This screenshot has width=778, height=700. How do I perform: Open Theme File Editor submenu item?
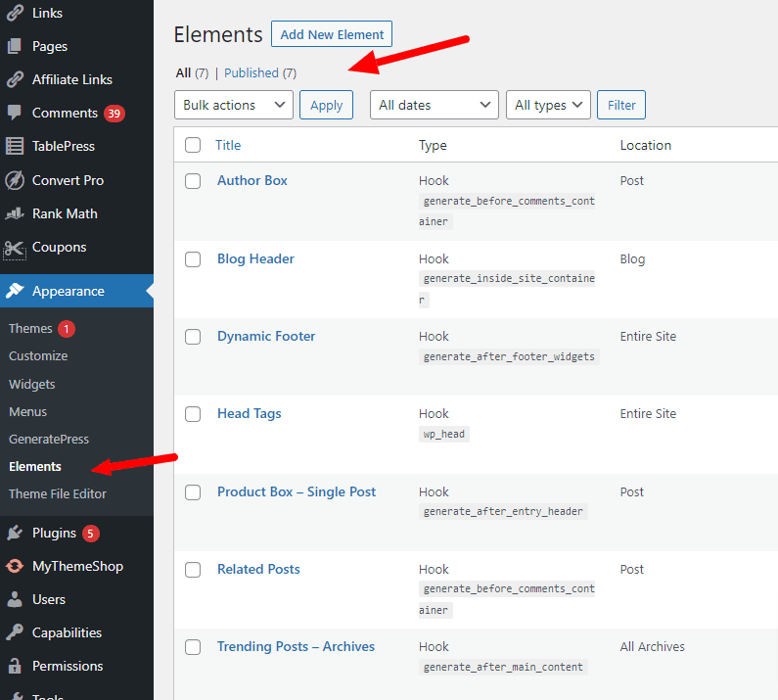[x=58, y=493]
